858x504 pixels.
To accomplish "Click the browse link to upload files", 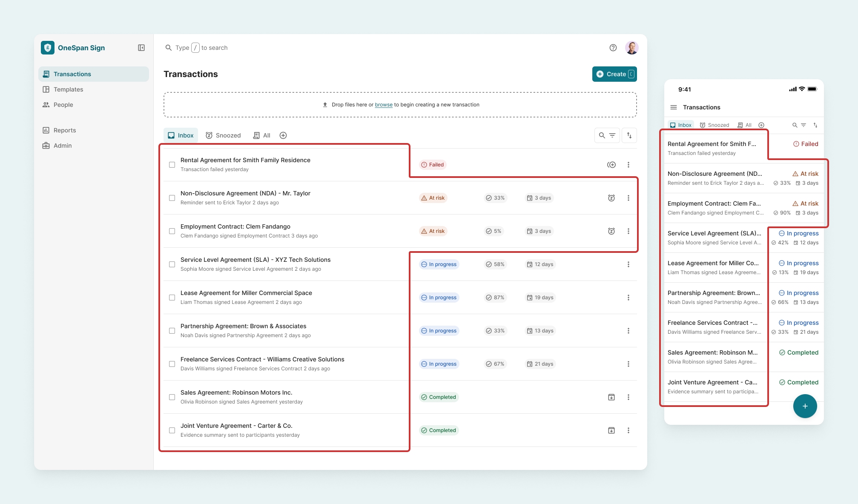I will point(383,105).
